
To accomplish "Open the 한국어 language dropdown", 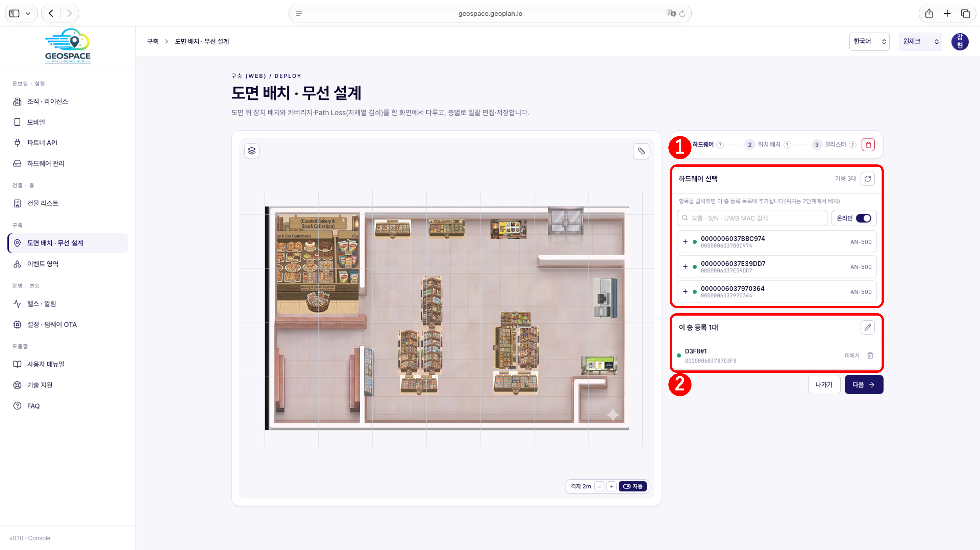I will click(x=869, y=42).
